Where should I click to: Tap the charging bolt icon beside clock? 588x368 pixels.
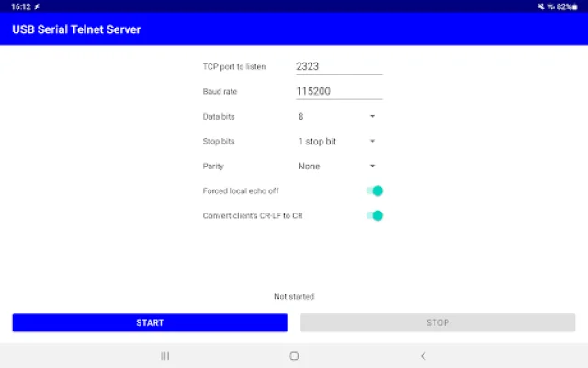(37, 6)
